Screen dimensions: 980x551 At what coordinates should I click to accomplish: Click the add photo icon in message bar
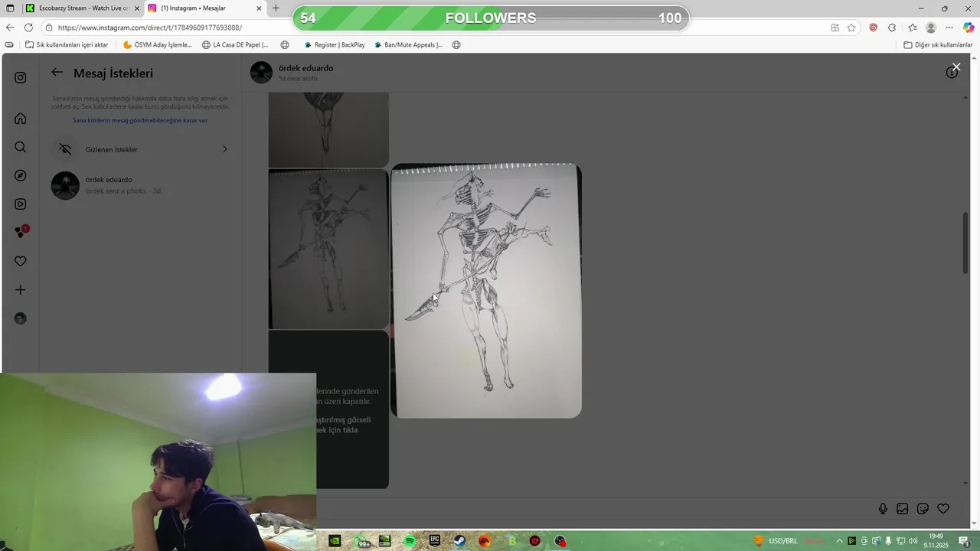pos(903,509)
